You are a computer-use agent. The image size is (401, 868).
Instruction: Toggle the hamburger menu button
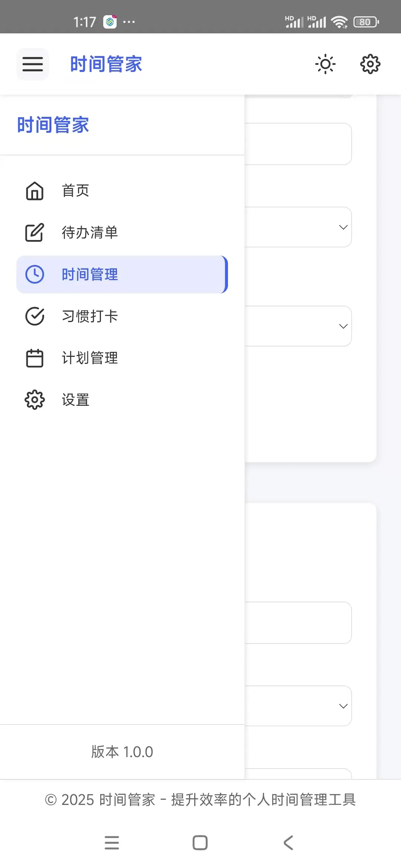point(33,64)
